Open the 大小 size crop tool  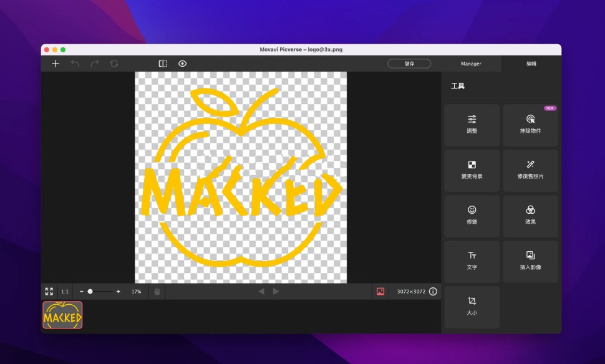[x=472, y=307]
